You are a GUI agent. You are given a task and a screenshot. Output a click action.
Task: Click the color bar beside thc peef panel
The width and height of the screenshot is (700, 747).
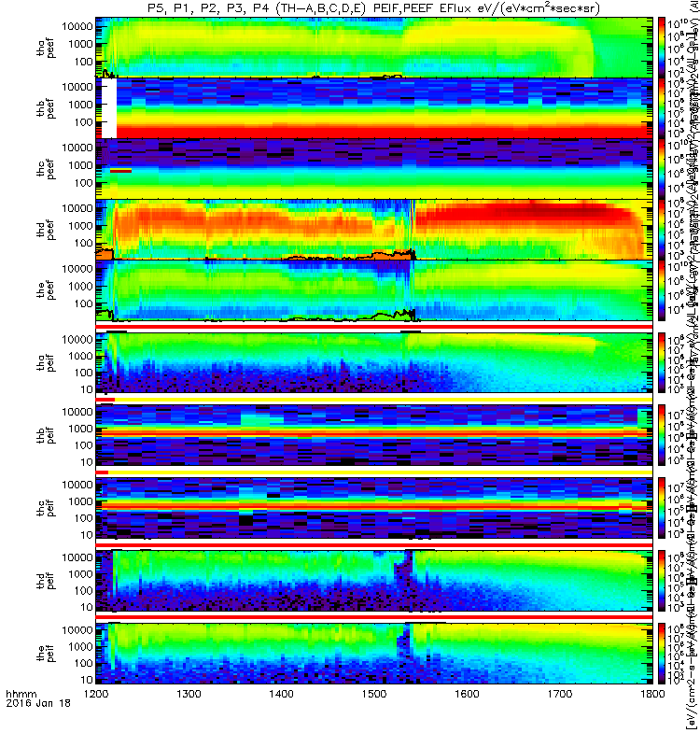click(662, 169)
